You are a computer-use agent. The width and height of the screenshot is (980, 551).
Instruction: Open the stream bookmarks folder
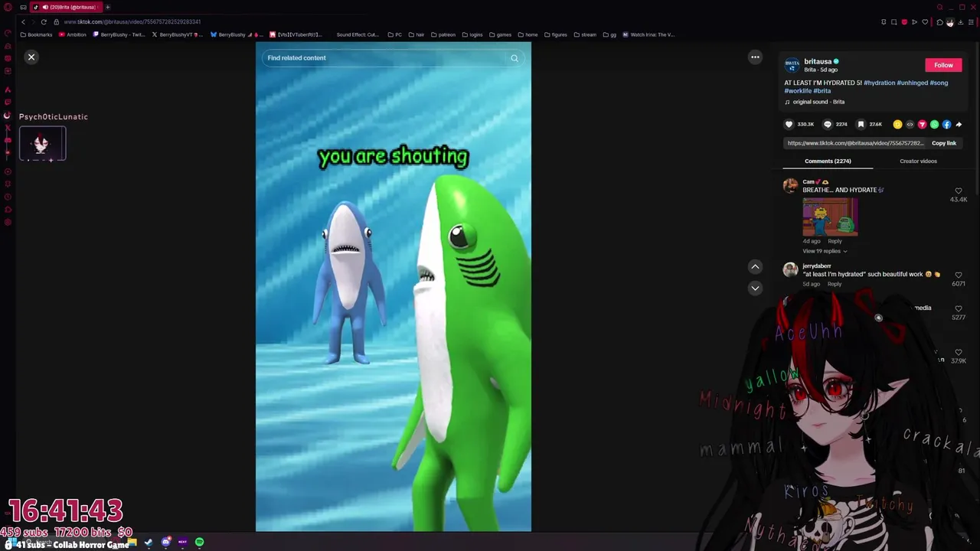585,34
